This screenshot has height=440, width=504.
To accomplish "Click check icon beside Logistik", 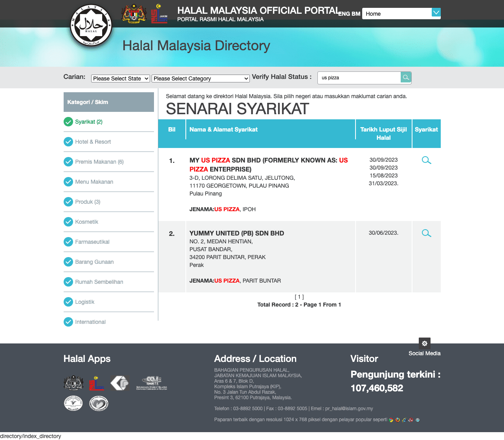I will click(x=68, y=301).
